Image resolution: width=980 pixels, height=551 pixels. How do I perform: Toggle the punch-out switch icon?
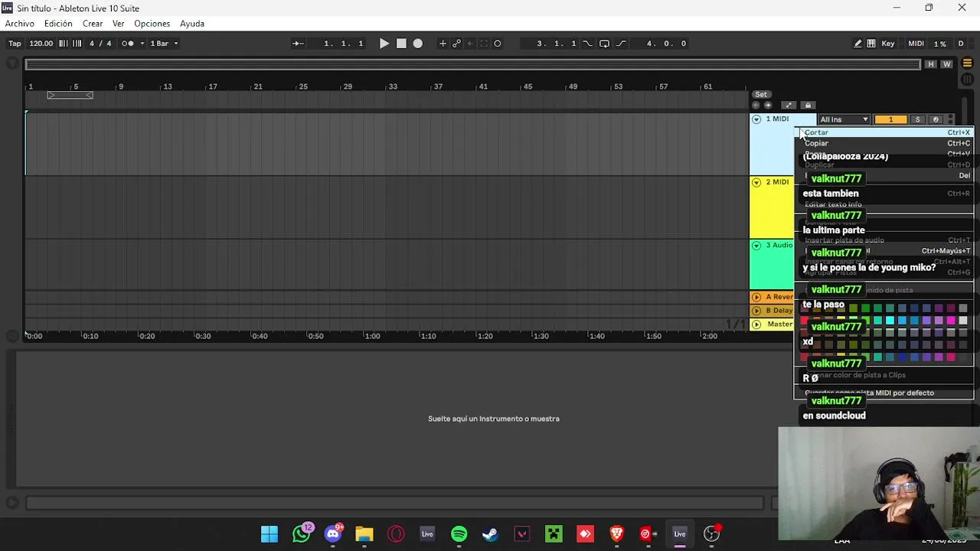click(x=621, y=44)
